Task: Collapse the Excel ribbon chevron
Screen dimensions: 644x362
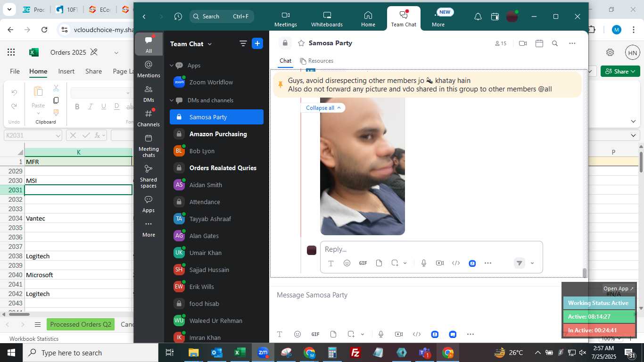Action: pyautogui.click(x=634, y=121)
